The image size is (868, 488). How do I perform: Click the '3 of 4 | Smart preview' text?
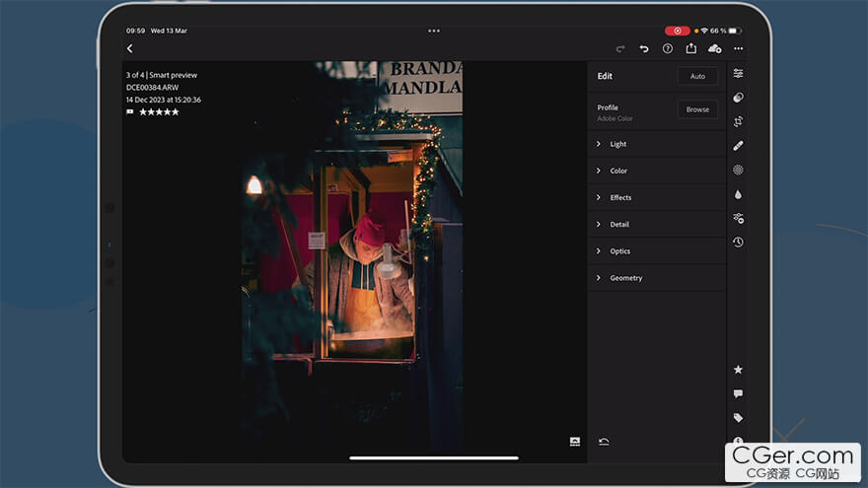point(161,75)
